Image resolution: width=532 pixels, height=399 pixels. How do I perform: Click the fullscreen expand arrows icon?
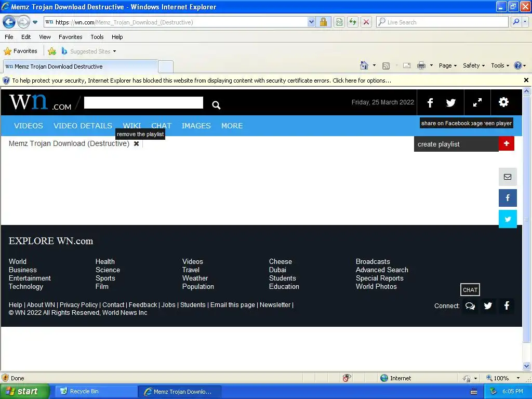[477, 102]
